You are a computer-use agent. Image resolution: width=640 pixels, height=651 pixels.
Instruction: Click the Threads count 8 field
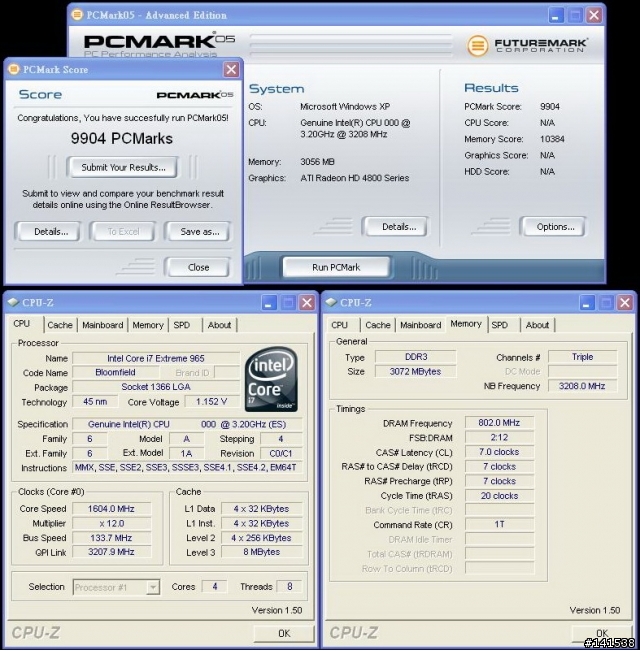(x=289, y=586)
